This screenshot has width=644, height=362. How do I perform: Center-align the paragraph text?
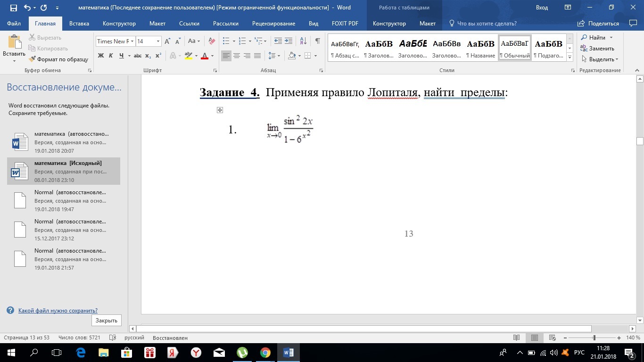coord(237,56)
